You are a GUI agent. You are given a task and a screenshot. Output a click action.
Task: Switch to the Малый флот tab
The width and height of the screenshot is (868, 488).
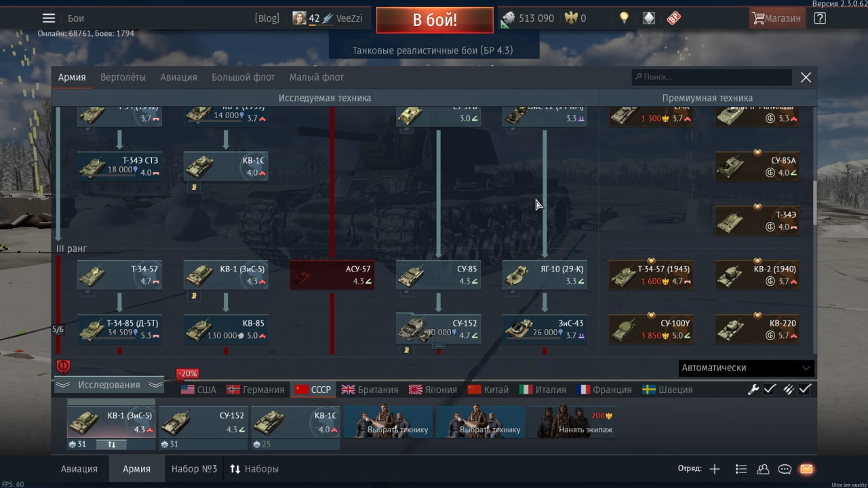317,77
